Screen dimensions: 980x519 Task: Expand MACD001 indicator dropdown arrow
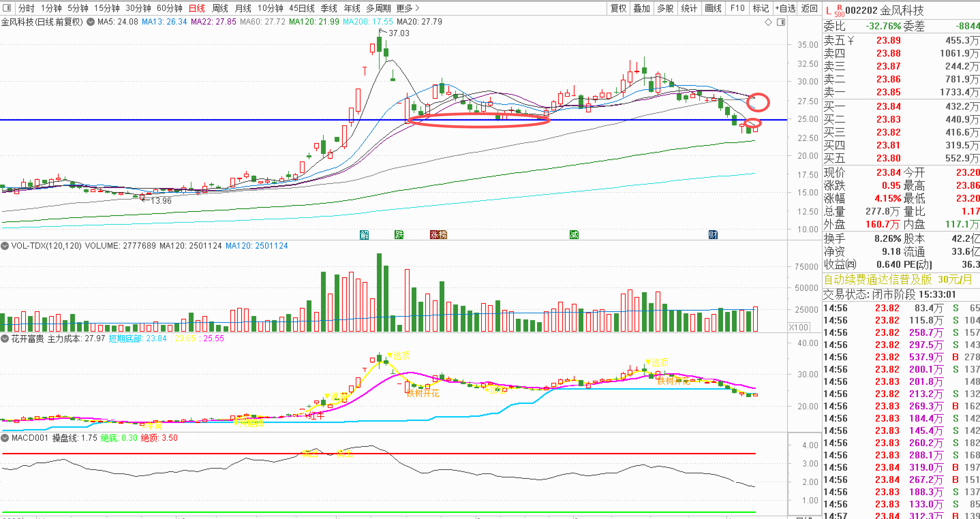[5, 438]
